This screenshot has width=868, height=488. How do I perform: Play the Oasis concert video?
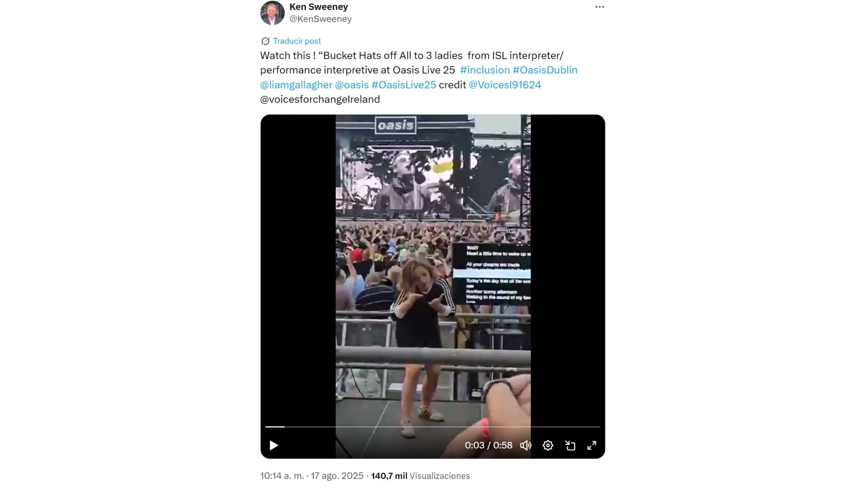(274, 446)
